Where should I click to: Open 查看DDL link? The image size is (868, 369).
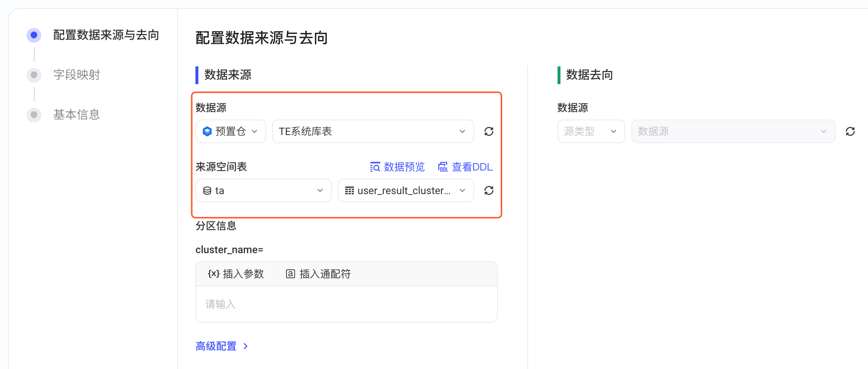[x=465, y=167]
